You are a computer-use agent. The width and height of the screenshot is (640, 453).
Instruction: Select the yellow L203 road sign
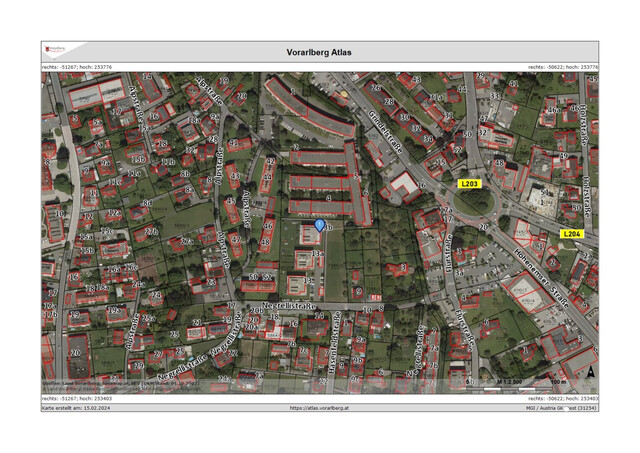tap(469, 184)
